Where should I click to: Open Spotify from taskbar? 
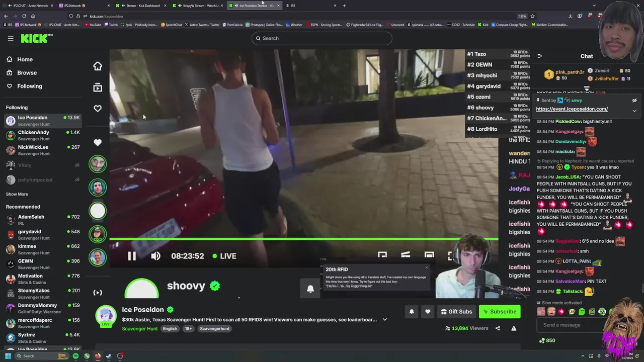point(75,356)
